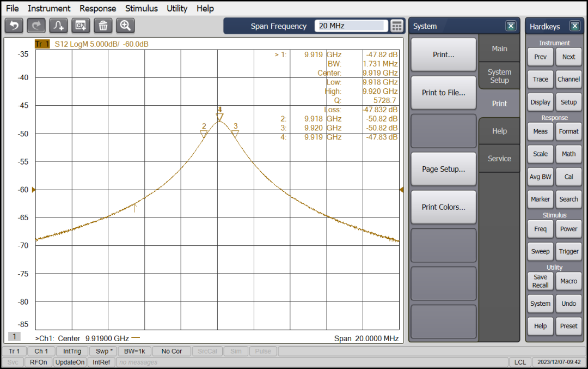The height and width of the screenshot is (369, 588).
Task: Switch to the Main softtab
Action: [x=499, y=49]
